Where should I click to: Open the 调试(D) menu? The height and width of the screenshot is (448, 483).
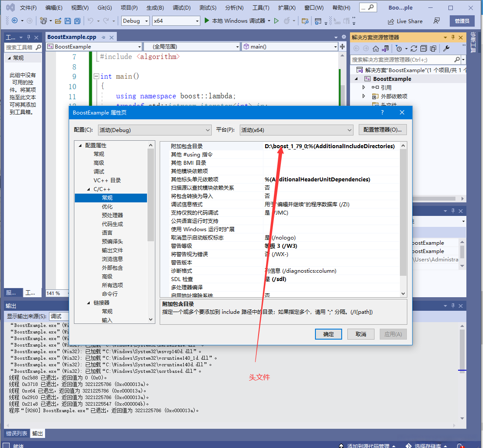pyautogui.click(x=182, y=8)
